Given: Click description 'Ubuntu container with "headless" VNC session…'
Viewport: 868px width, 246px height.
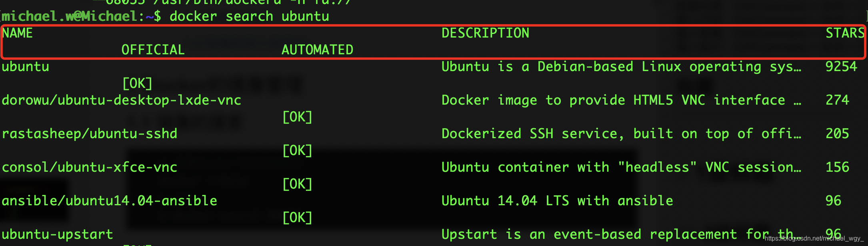Looking at the screenshot, I should (x=621, y=167).
